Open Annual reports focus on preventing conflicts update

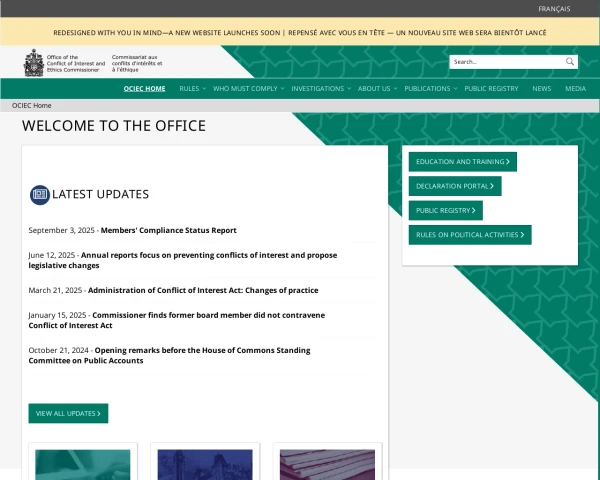pos(183,260)
